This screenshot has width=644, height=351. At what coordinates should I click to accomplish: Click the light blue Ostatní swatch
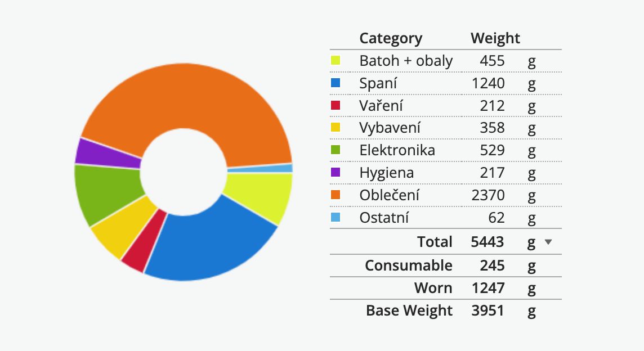pos(336,218)
